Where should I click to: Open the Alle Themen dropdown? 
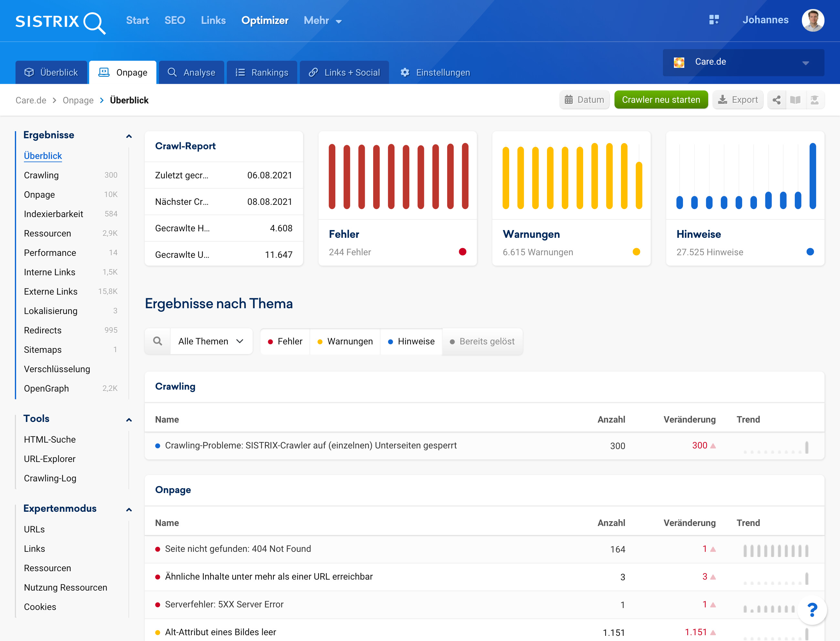tap(211, 342)
